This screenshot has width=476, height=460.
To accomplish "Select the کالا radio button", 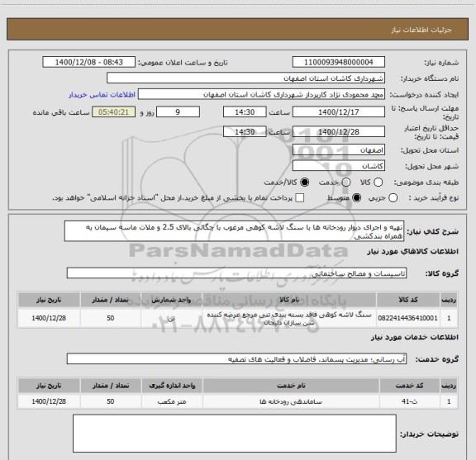I will [x=378, y=183].
